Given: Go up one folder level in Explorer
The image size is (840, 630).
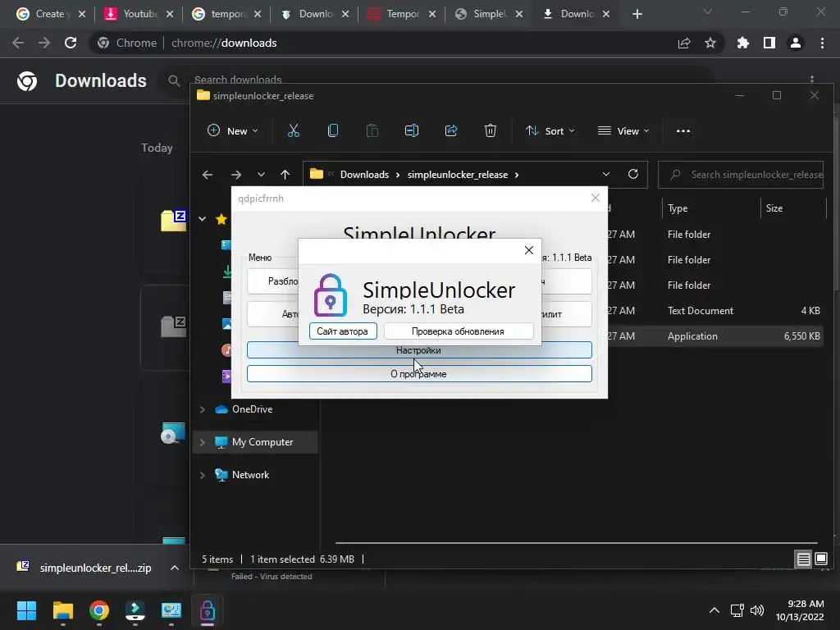Looking at the screenshot, I should (285, 175).
